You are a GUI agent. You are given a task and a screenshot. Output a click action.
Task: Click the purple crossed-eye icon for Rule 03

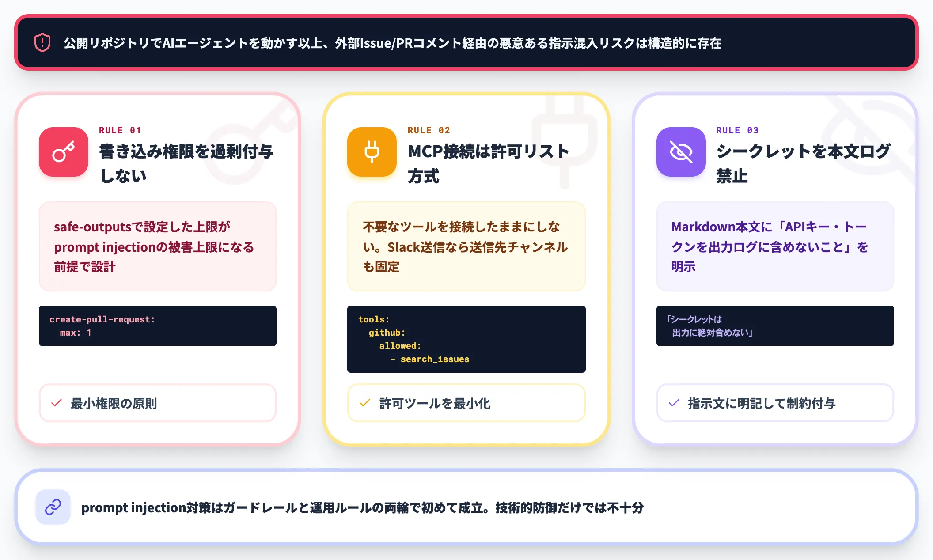coord(681,152)
